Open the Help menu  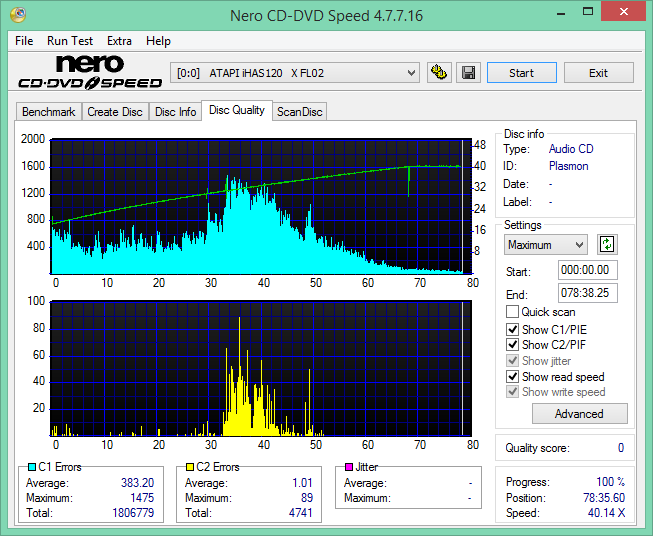pyautogui.click(x=158, y=41)
